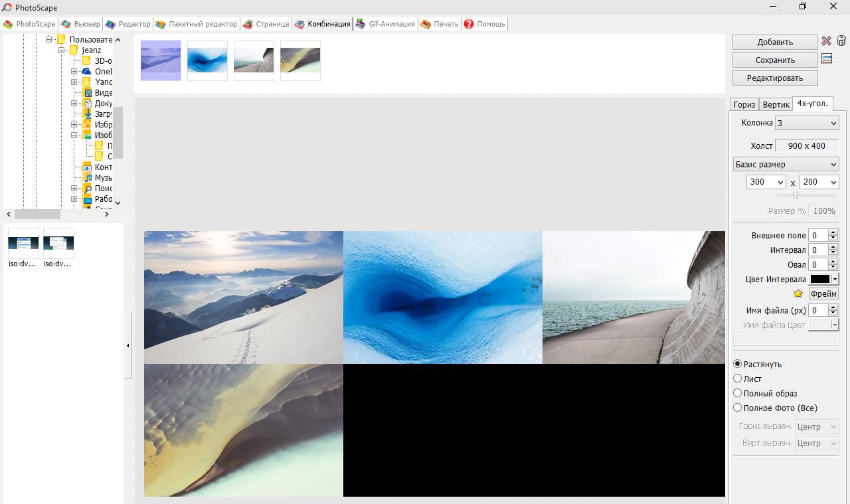
Task: Click the red delete cross icon
Action: [826, 41]
